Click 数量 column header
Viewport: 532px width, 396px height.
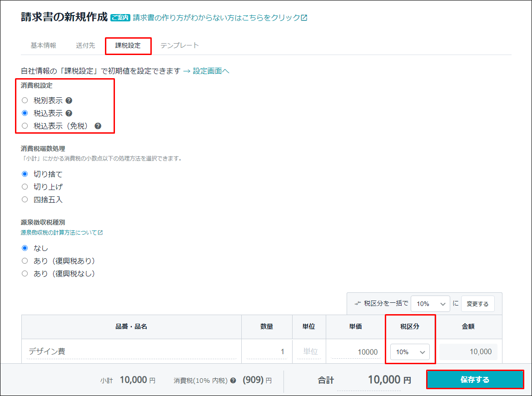pyautogui.click(x=267, y=327)
